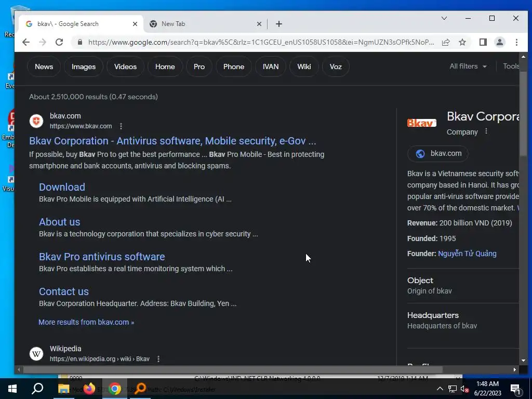Click horizontal scrollbar right arrow
Viewport: 532px width, 399px height.
515,370
